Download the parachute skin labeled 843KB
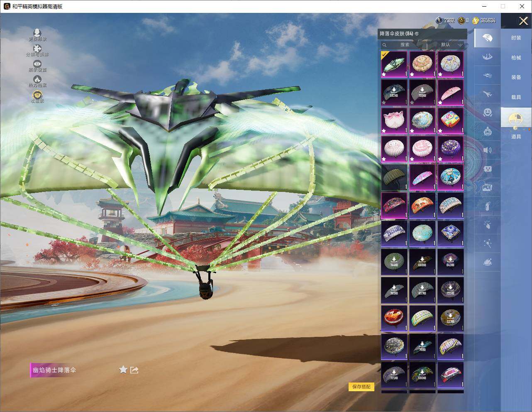532x412 pixels. click(x=451, y=262)
